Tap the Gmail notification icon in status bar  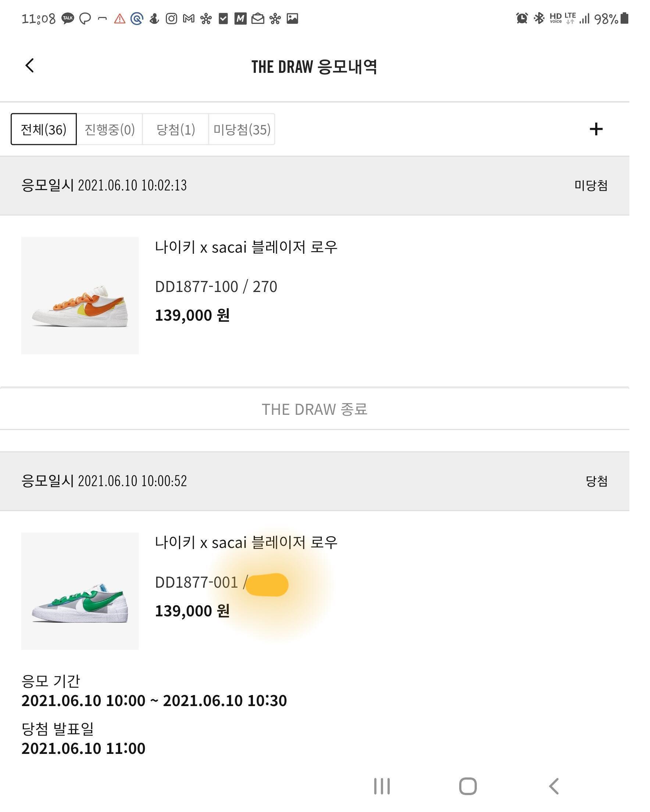click(x=189, y=18)
